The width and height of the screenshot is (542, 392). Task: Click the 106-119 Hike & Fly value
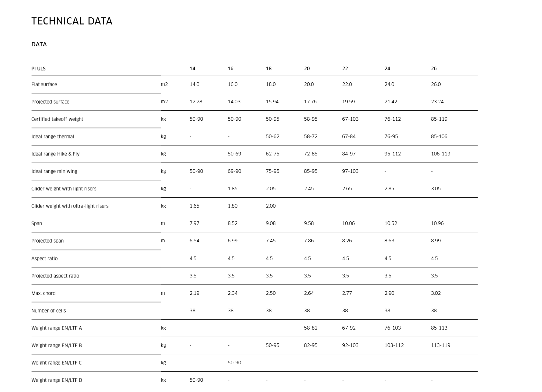coord(441,154)
